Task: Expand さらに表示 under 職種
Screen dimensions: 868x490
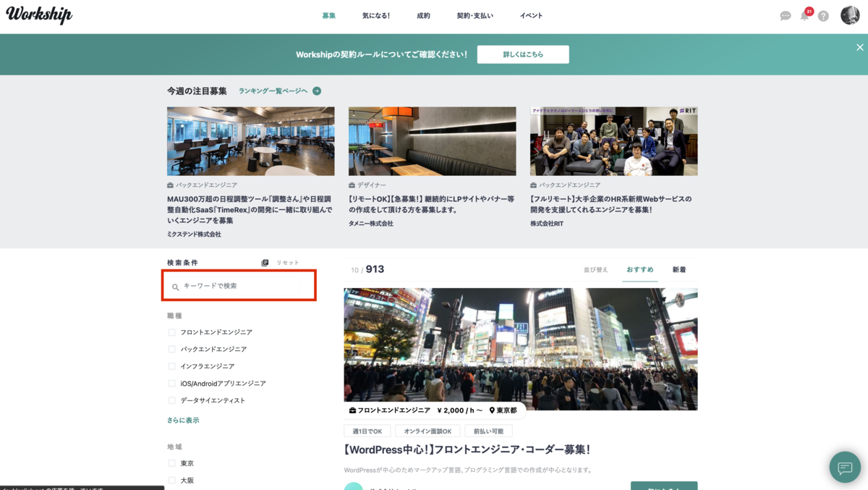Action: (x=183, y=421)
